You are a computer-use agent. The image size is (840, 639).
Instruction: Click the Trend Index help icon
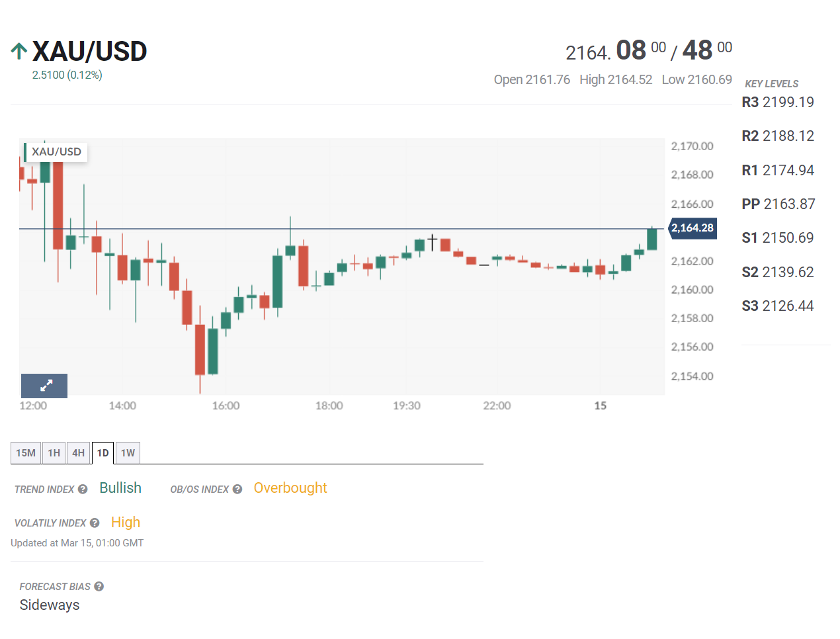point(83,490)
